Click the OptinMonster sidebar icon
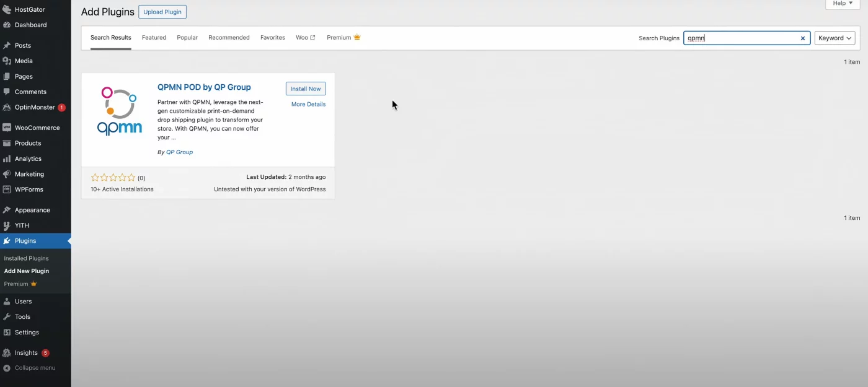Screen dimensions: 868x387 (7, 107)
